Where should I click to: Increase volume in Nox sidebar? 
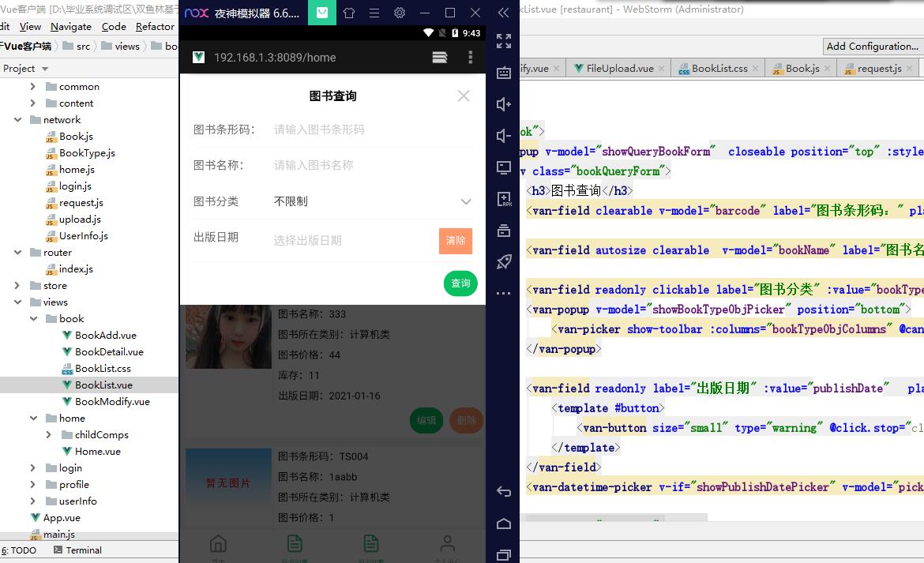pos(503,104)
